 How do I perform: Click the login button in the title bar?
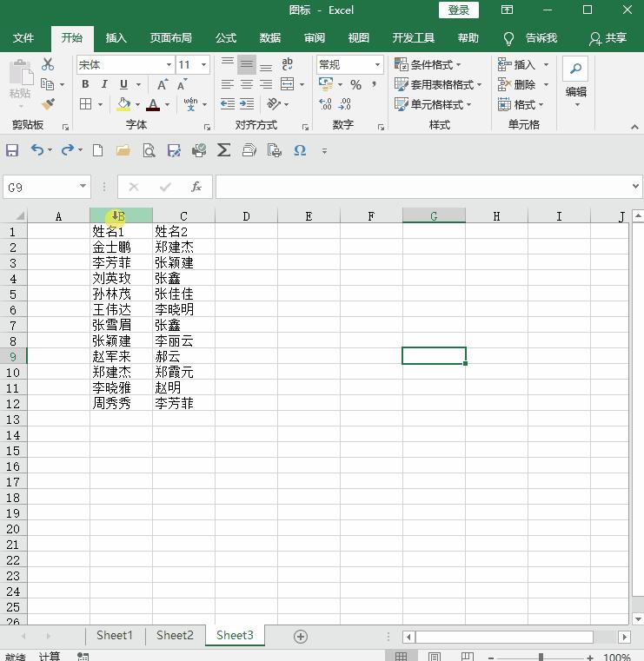coord(459,10)
